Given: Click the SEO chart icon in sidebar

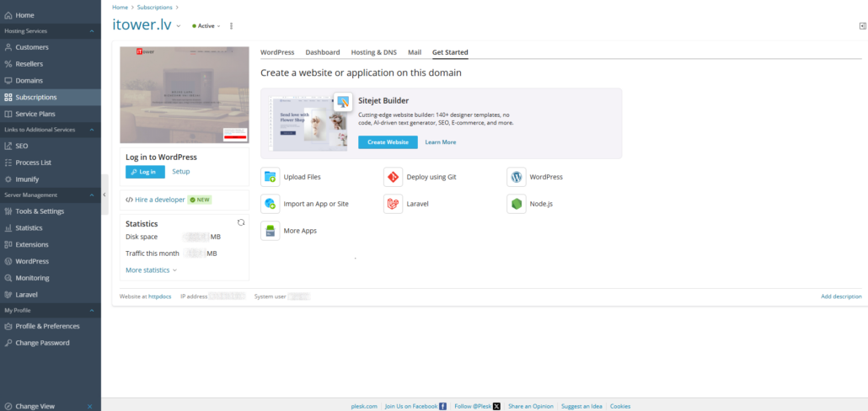Looking at the screenshot, I should (x=8, y=146).
